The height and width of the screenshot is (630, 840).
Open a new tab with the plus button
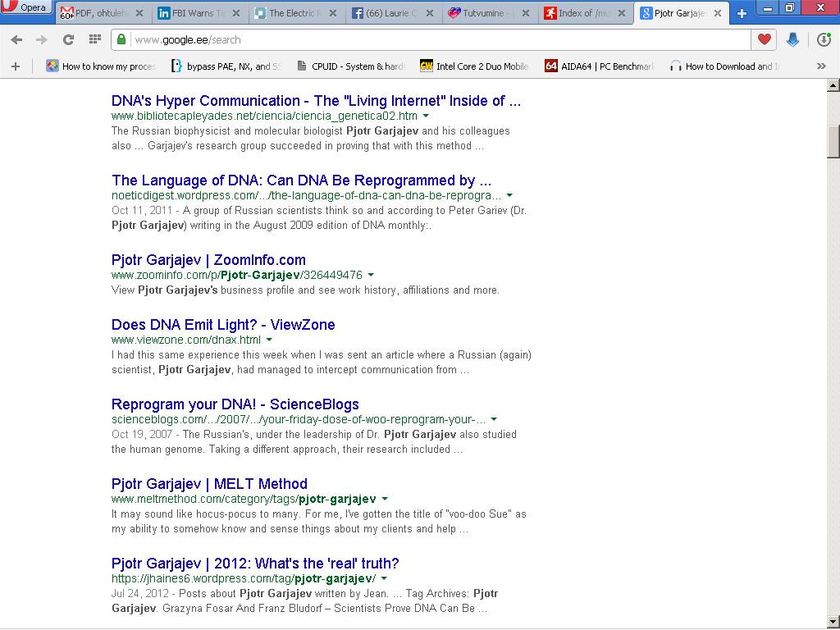(x=742, y=13)
